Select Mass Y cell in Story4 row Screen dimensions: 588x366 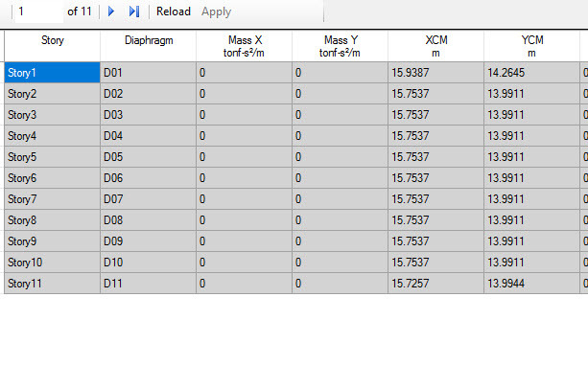[x=341, y=136]
